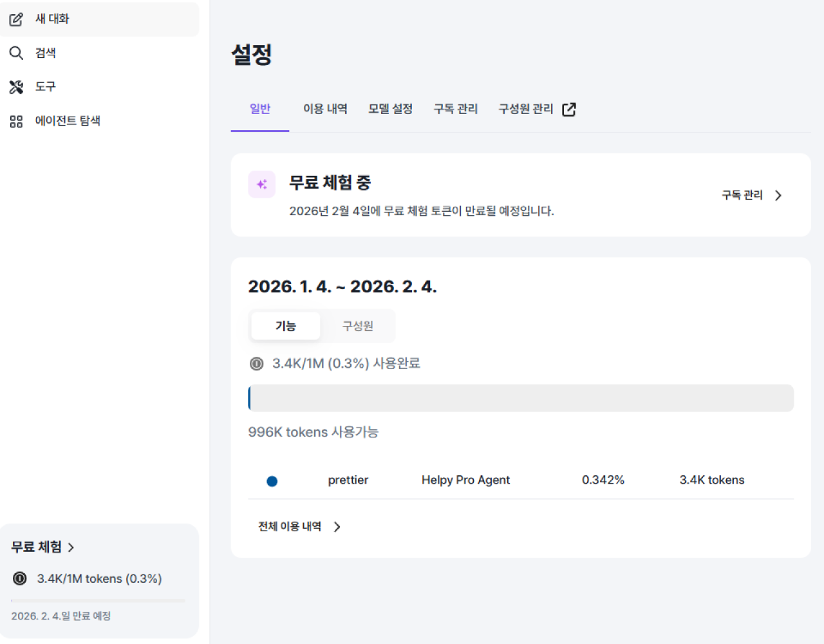Click external link icon beside 구성원 관리

[x=569, y=109]
